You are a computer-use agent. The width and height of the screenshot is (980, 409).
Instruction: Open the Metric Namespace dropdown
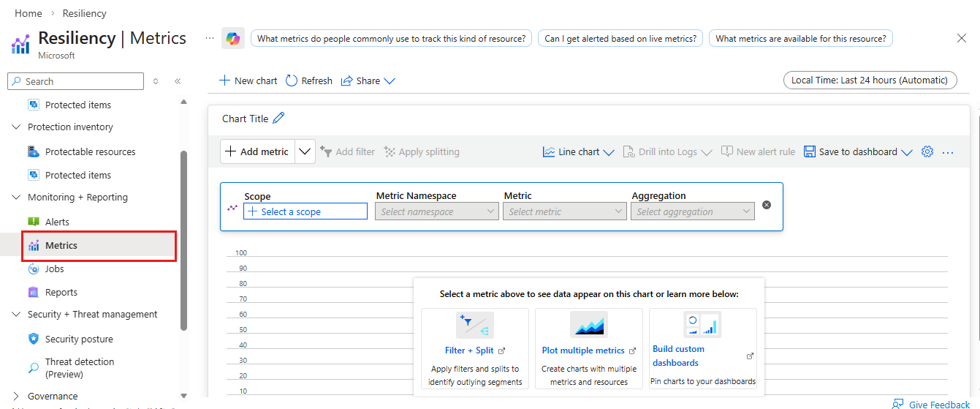tap(437, 211)
